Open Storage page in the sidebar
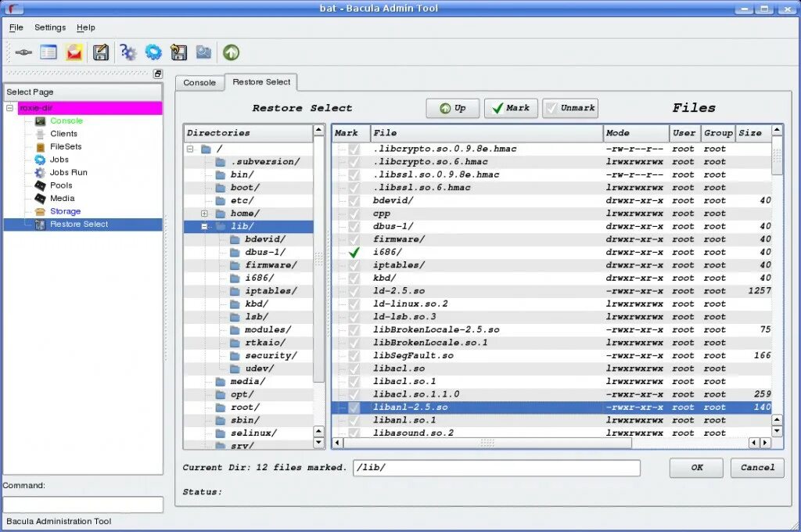Screen dimensions: 801x532 [x=66, y=211]
